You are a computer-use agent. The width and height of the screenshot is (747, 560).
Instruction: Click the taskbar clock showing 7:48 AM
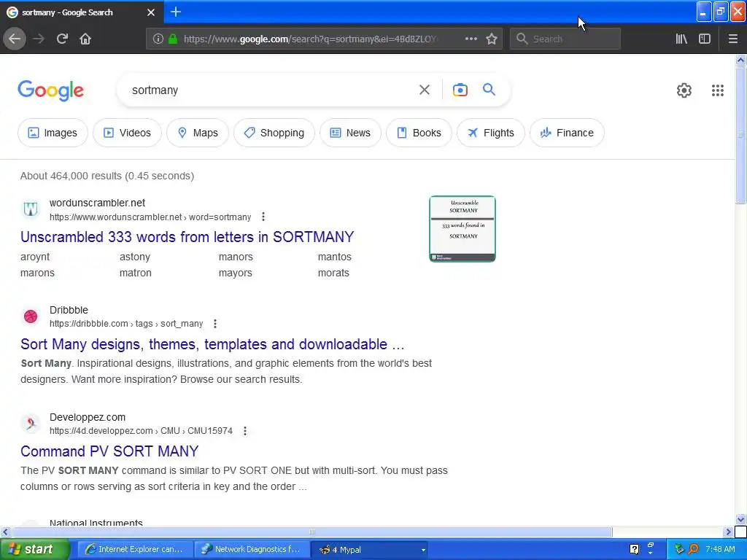click(720, 549)
